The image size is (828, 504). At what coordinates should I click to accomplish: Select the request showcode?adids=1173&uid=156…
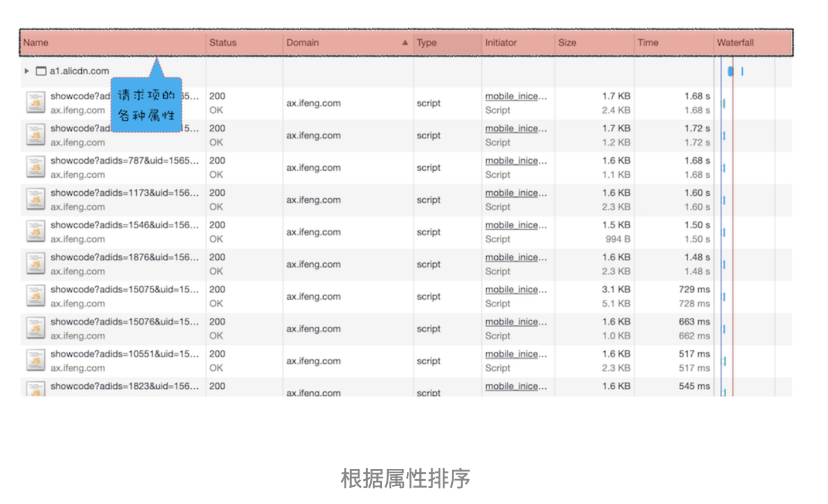(x=125, y=193)
